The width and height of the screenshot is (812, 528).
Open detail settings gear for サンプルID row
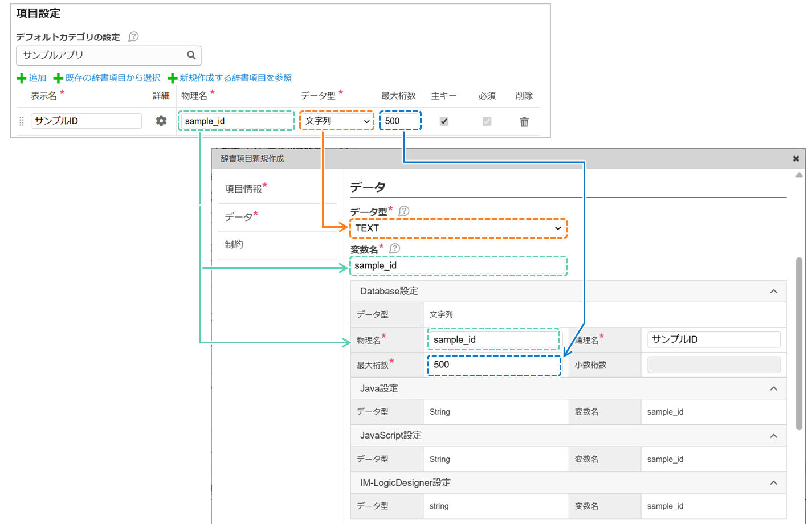click(161, 121)
